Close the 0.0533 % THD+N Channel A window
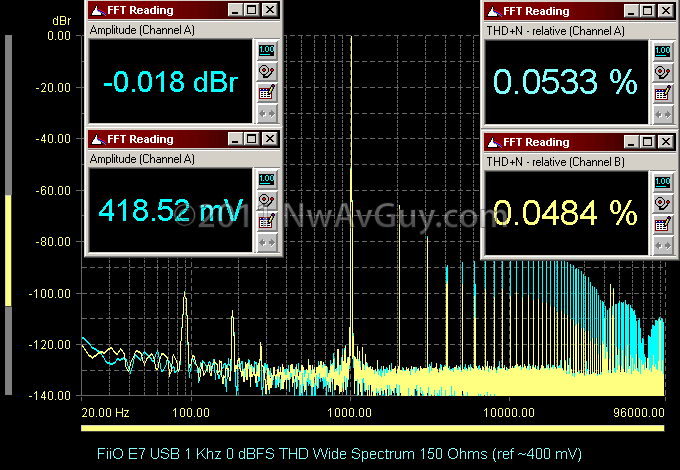The height and width of the screenshot is (470, 680). point(666,10)
